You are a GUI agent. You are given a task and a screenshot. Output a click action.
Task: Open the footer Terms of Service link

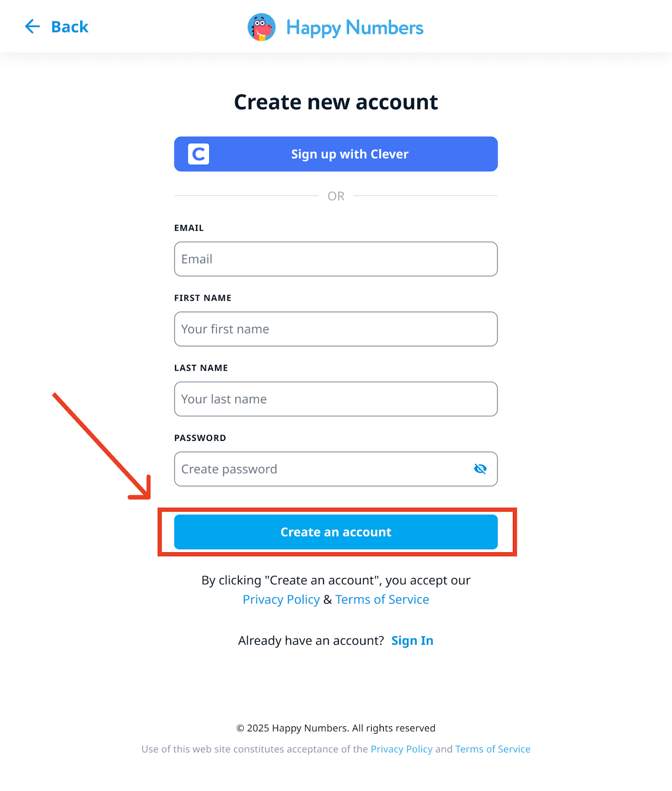point(493,749)
